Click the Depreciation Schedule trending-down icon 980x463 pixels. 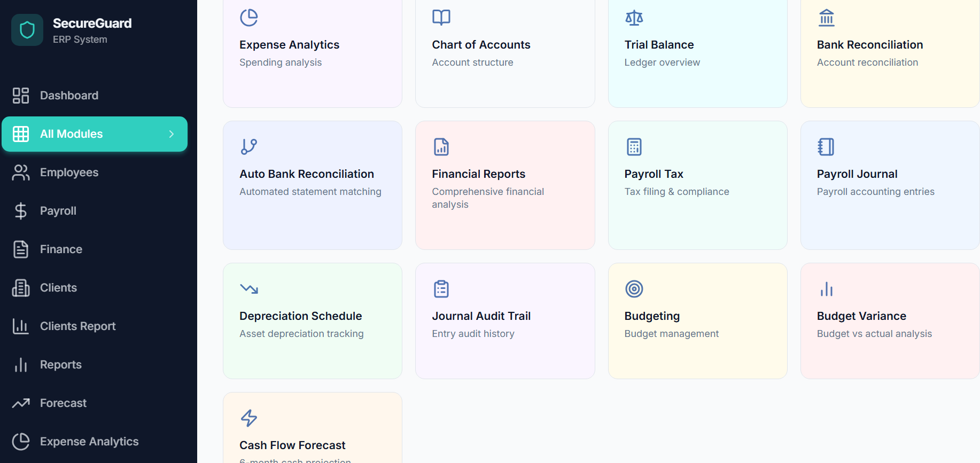[x=249, y=289]
